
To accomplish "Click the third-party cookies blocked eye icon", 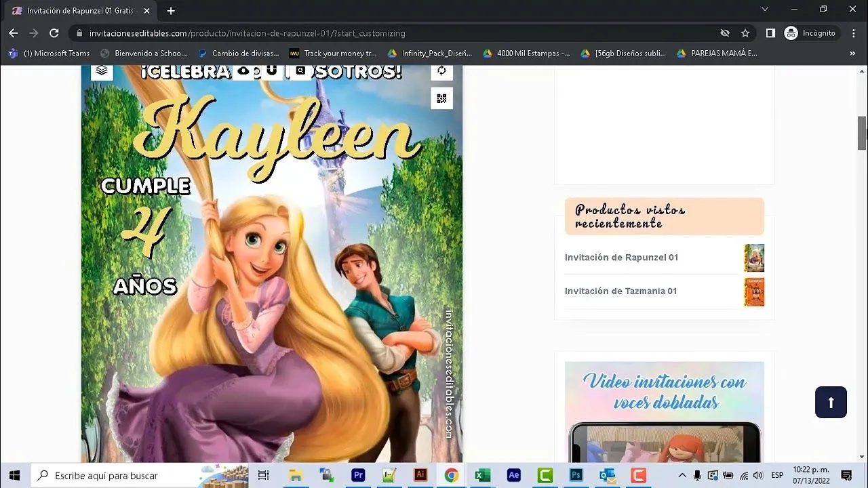I will (725, 33).
